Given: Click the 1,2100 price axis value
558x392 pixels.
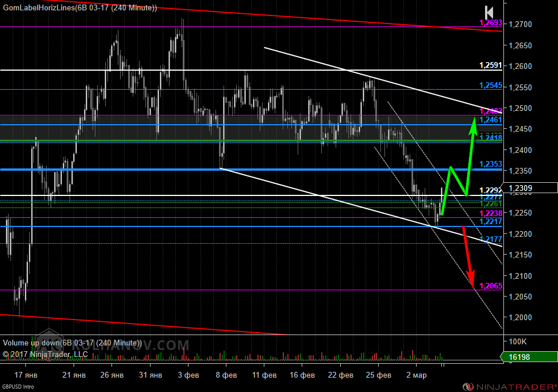Looking at the screenshot, I should (x=520, y=276).
